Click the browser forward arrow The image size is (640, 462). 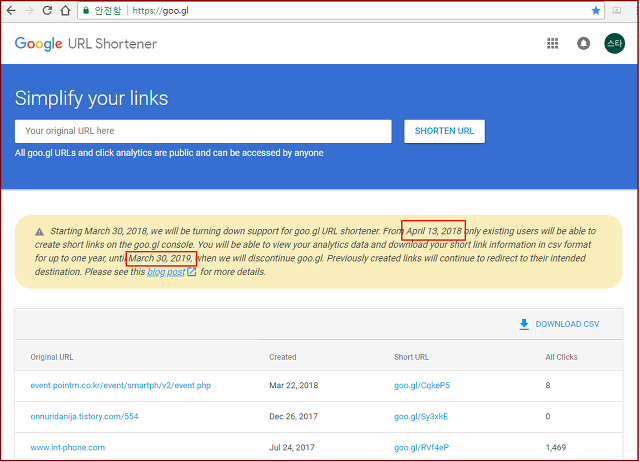click(29, 11)
